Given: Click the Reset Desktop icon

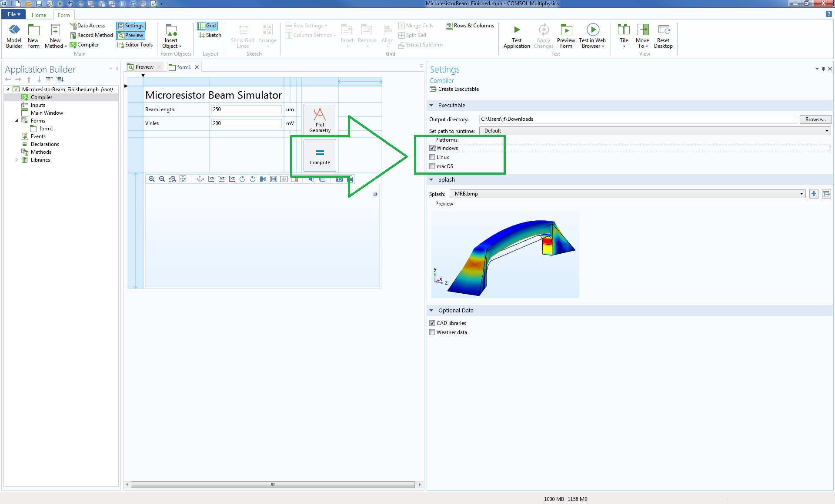Looking at the screenshot, I should (663, 30).
